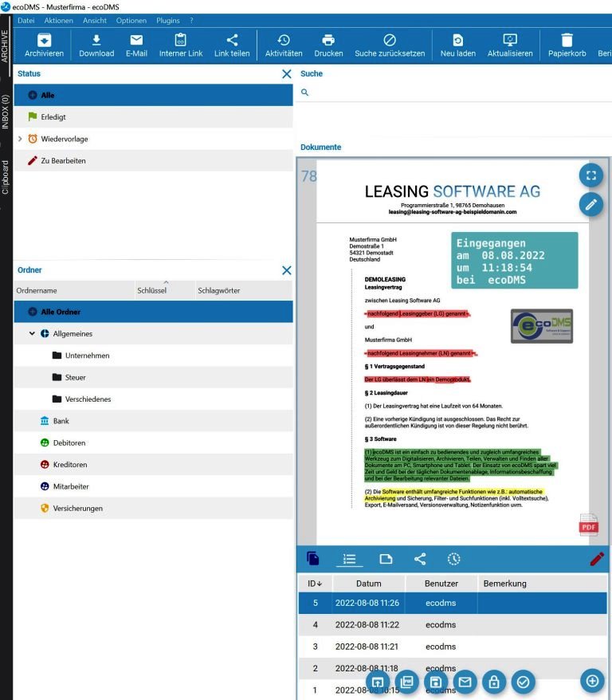This screenshot has height=700, width=612.
Task: Open the Ansicht menu
Action: pyautogui.click(x=95, y=21)
